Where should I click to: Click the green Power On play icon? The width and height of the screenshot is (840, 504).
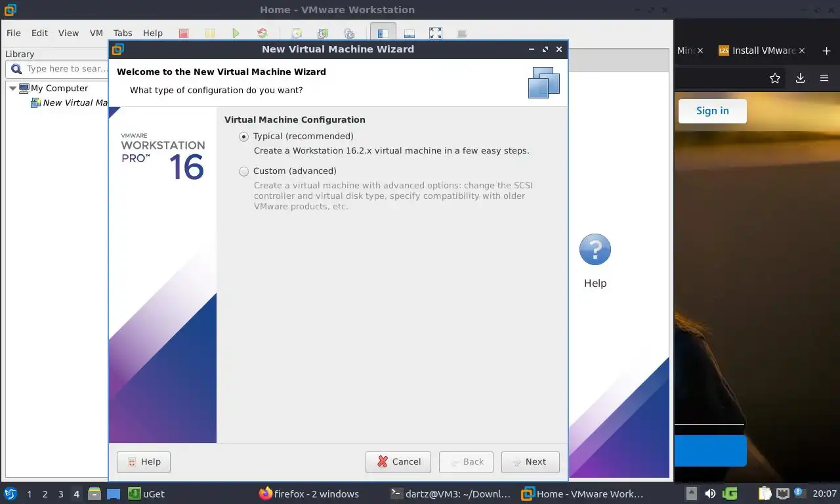pos(236,33)
